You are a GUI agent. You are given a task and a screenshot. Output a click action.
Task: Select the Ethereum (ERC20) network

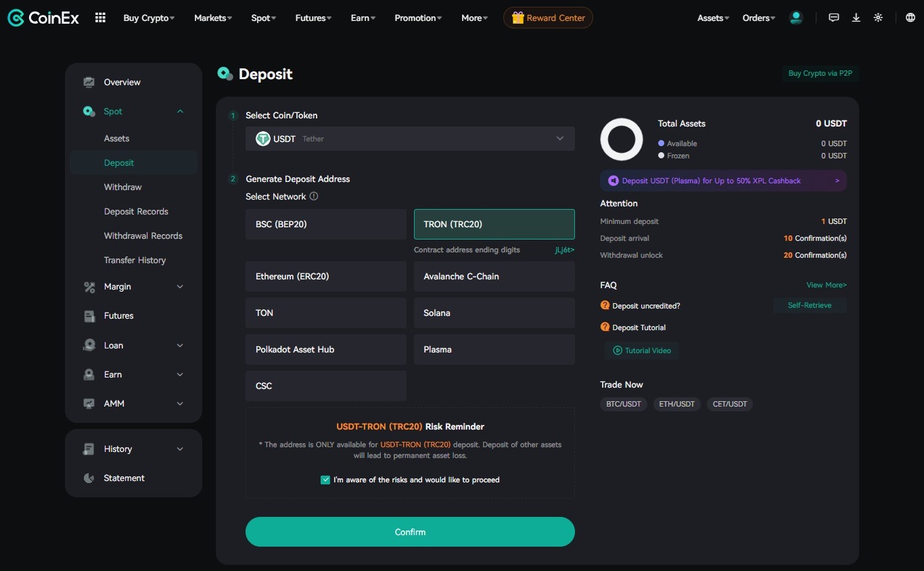tap(325, 277)
